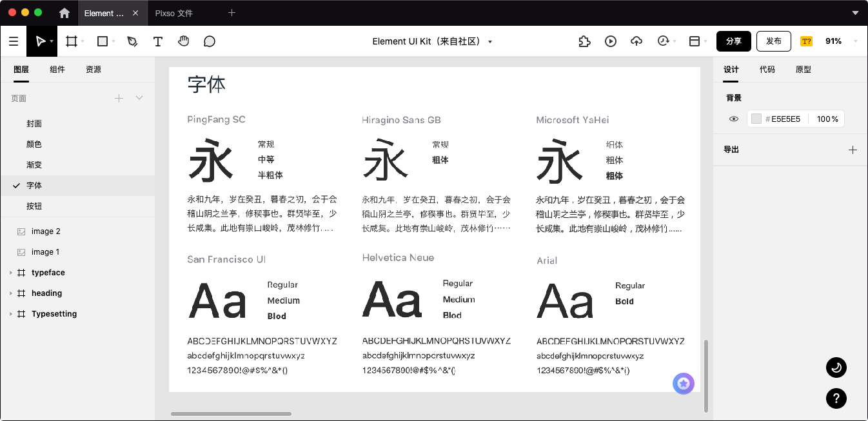Click the cloud upload icon
Viewport: 868px width, 421px height.
(x=636, y=41)
